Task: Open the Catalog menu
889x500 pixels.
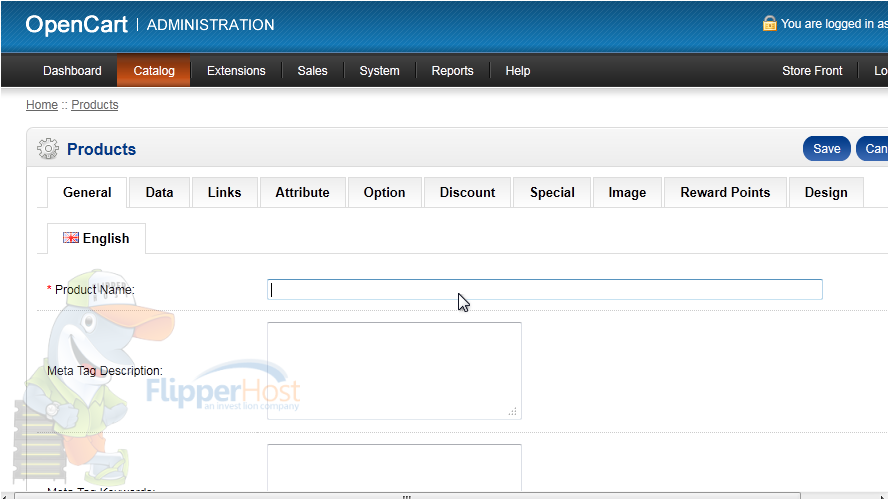Action: click(x=154, y=71)
